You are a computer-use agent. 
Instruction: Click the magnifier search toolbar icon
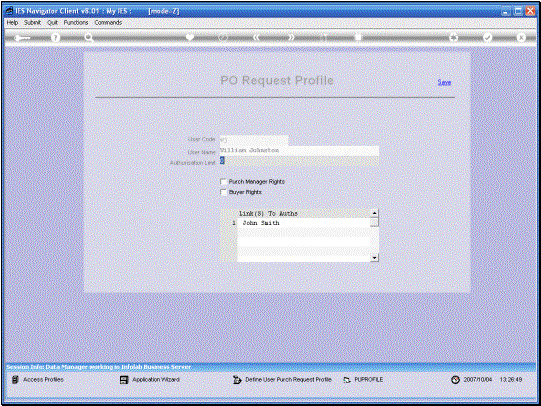(x=89, y=38)
